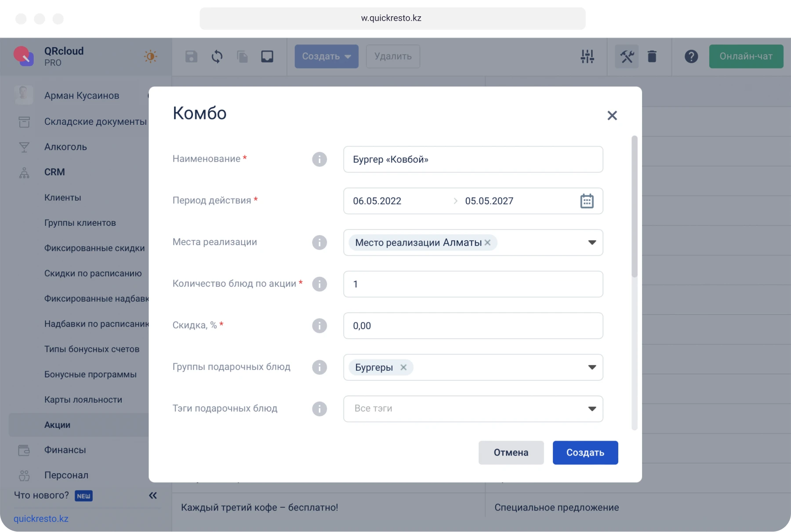Remove the «Бургеры» tag from gift groups

404,367
